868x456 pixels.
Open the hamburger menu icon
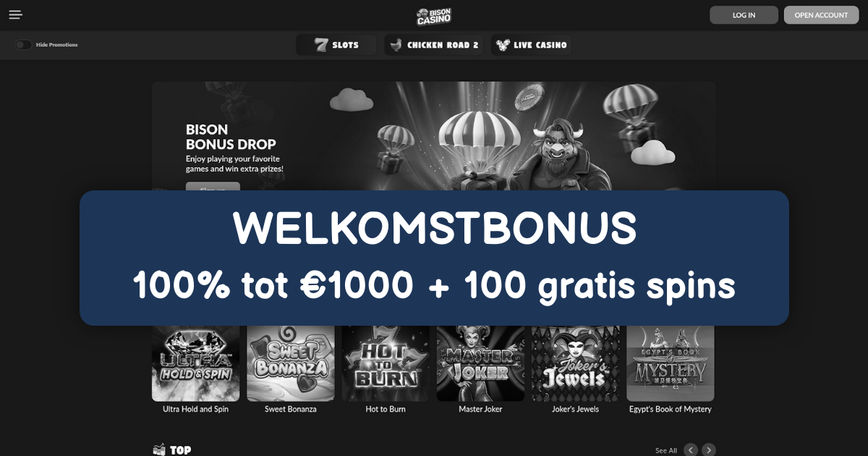coord(16,15)
